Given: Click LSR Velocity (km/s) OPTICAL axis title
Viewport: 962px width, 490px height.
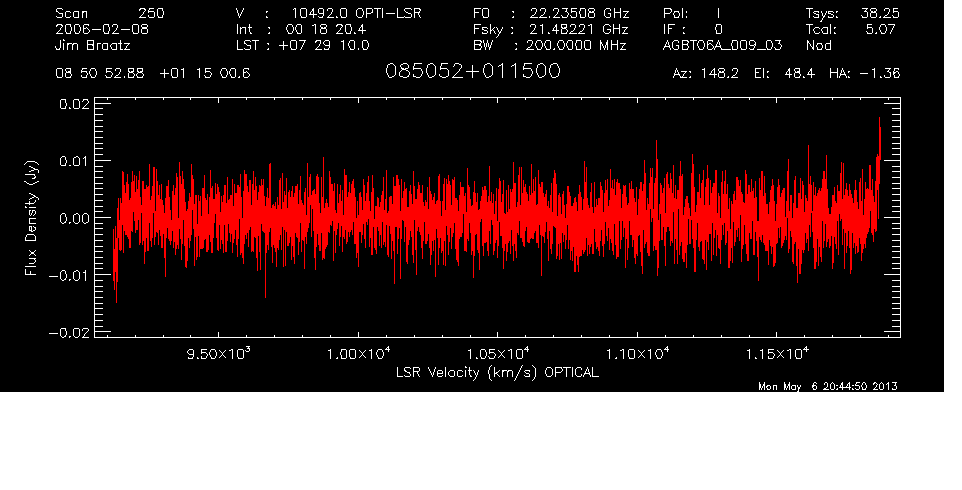Looking at the screenshot, I should 498,372.
